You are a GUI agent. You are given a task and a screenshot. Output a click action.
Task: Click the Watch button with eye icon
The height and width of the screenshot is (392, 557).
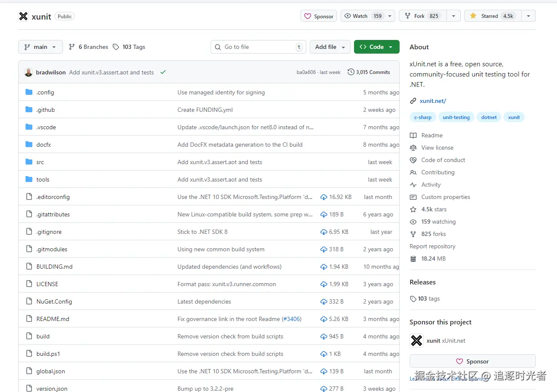[x=363, y=16]
